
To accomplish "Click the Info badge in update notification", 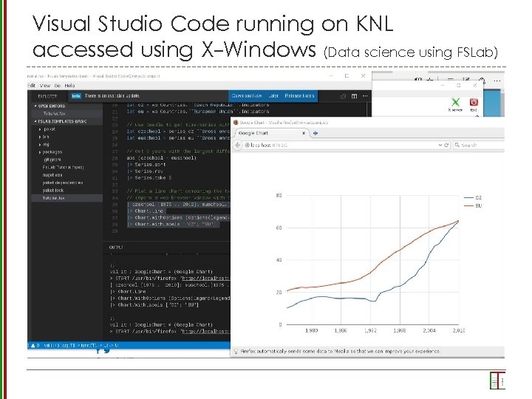I will click(76, 96).
